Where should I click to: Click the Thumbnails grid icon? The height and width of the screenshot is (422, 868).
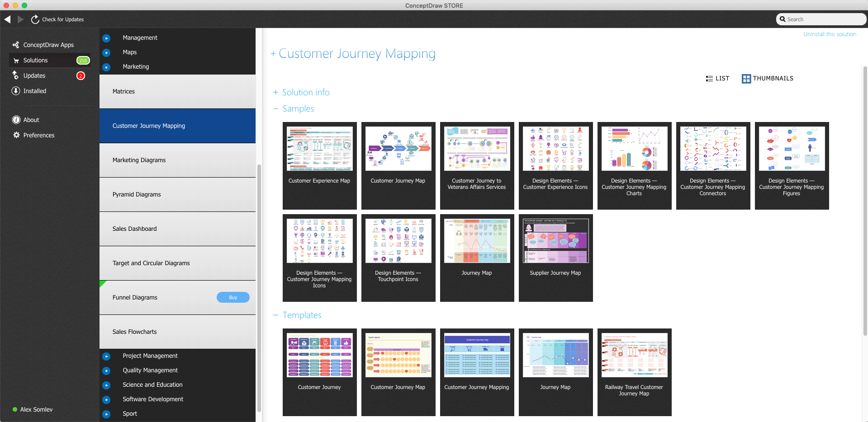[746, 79]
